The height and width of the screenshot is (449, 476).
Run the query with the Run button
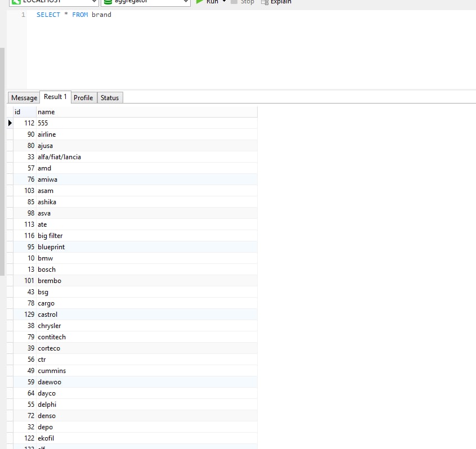[x=208, y=2]
